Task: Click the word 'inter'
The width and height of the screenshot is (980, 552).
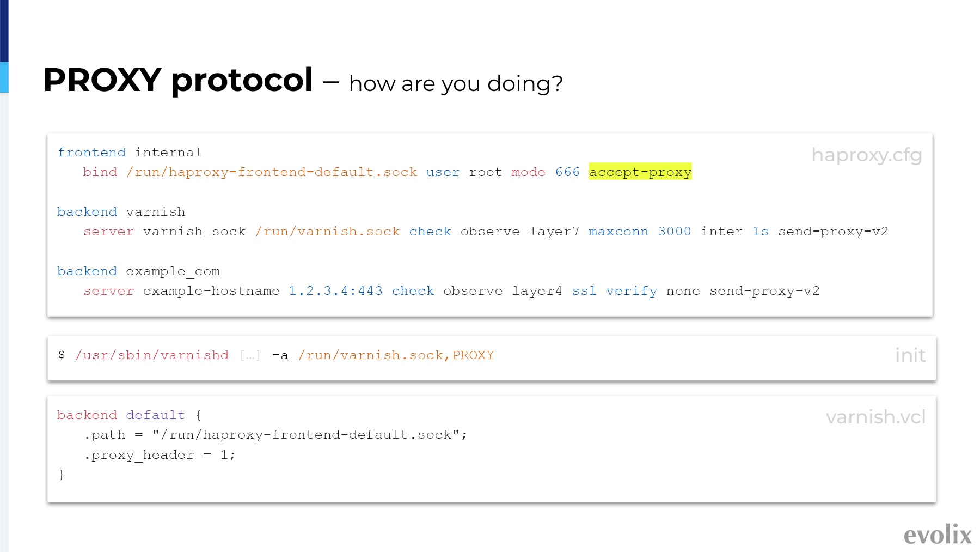Action: click(x=721, y=232)
